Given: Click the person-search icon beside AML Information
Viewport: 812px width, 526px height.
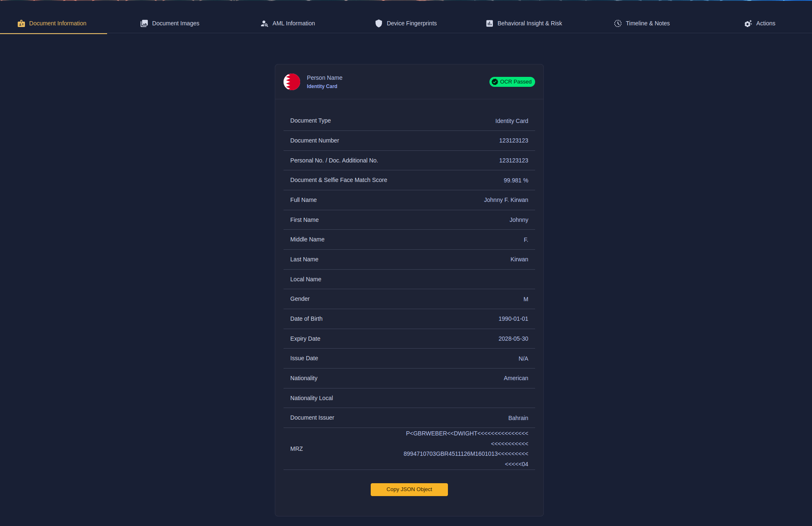Looking at the screenshot, I should [264, 24].
